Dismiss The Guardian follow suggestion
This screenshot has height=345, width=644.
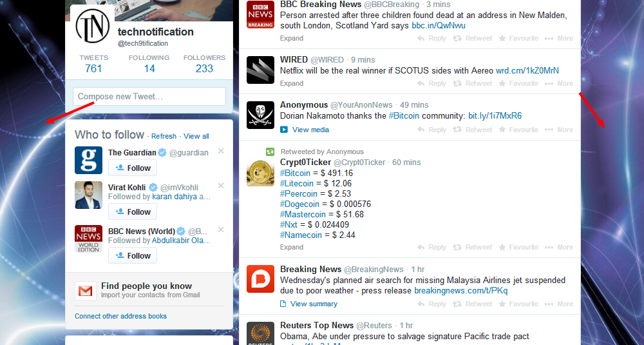221,151
